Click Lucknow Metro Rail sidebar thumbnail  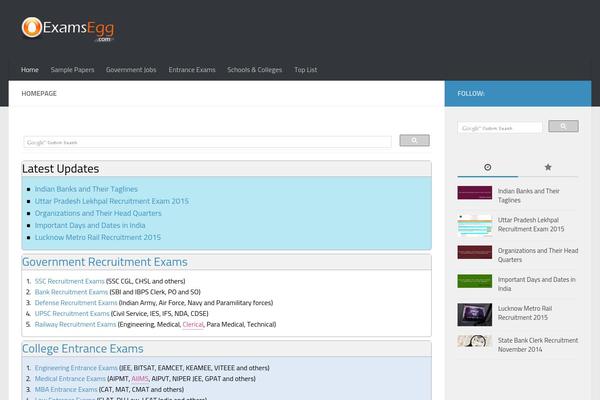(x=474, y=315)
